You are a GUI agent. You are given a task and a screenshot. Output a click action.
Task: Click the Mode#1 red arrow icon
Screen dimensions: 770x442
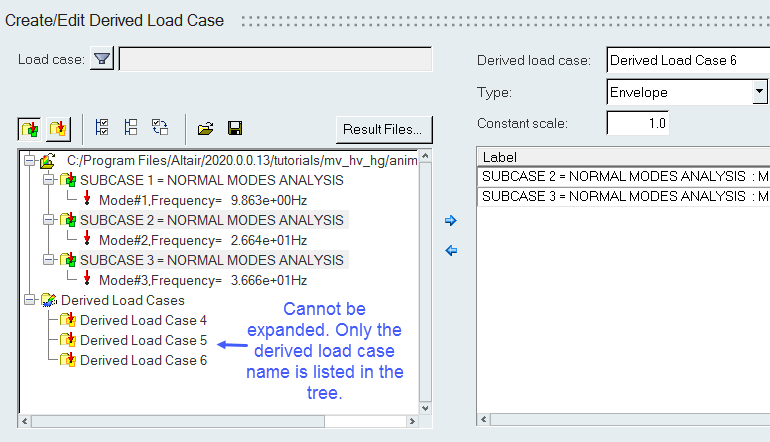[87, 198]
